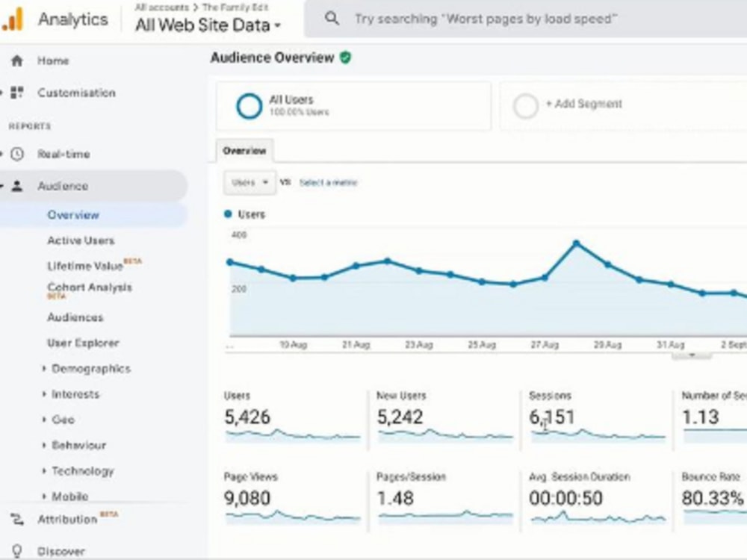Open the Users metric dropdown
Image resolution: width=747 pixels, height=560 pixels.
coord(249,182)
